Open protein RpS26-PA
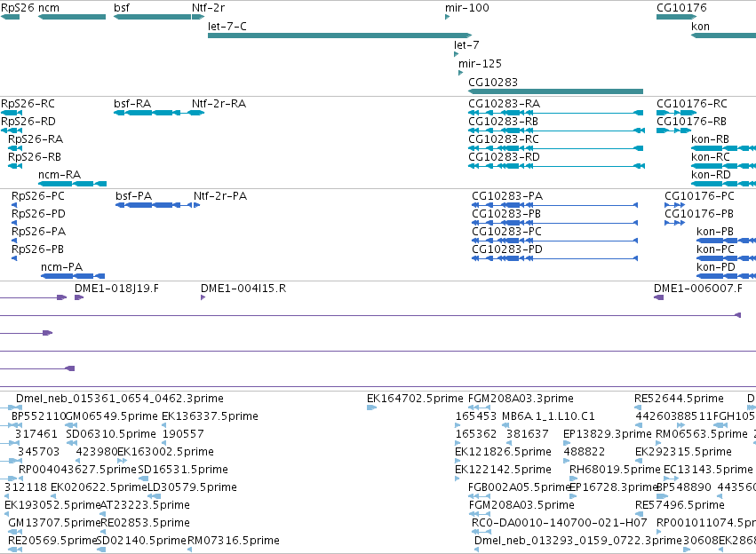 pyautogui.click(x=38, y=232)
